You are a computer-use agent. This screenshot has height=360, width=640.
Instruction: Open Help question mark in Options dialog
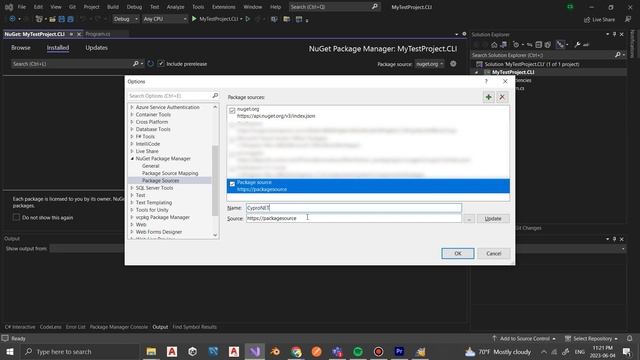coord(486,82)
